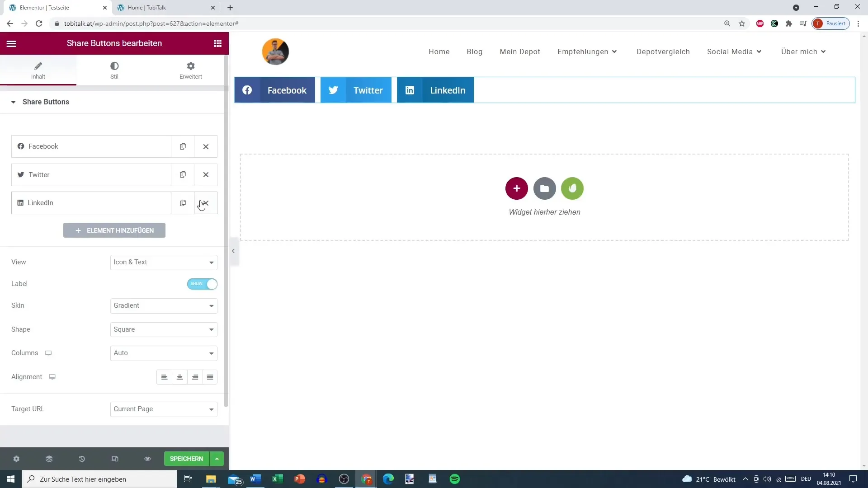Duplicate the Twitter share button item
This screenshot has width=868, height=488.
[183, 175]
